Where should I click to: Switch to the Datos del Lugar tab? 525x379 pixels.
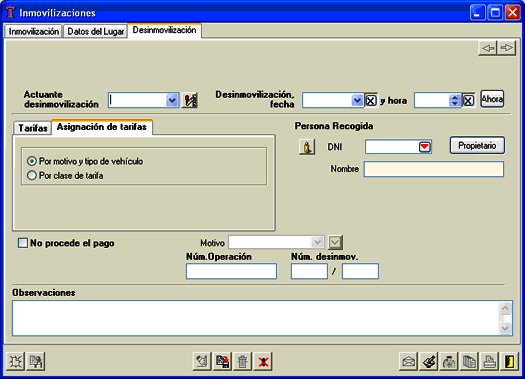tap(96, 31)
